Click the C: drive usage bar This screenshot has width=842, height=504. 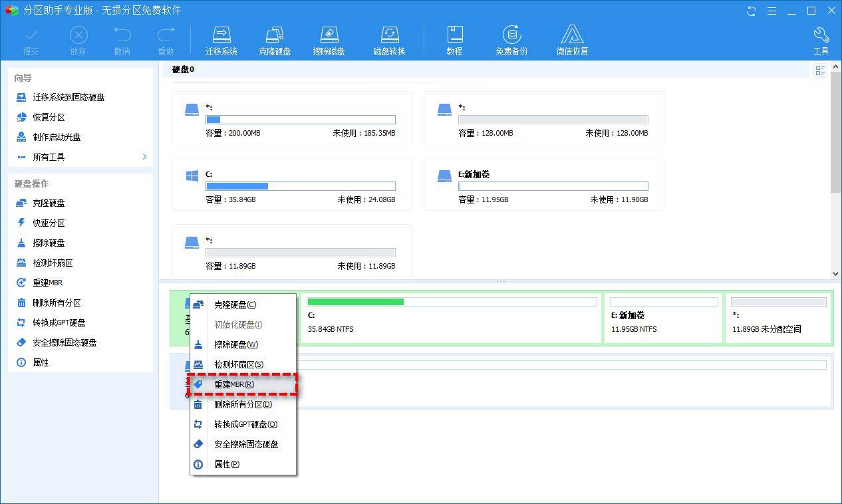[300, 186]
